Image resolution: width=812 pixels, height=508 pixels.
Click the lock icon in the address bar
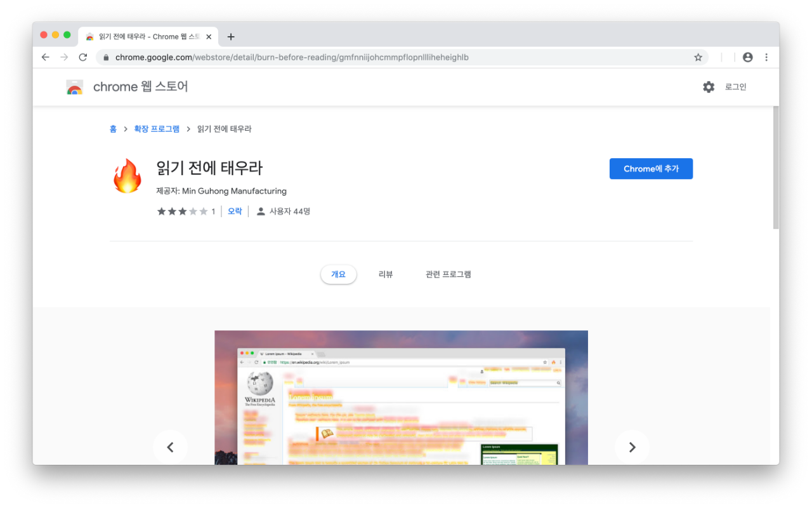coord(106,57)
